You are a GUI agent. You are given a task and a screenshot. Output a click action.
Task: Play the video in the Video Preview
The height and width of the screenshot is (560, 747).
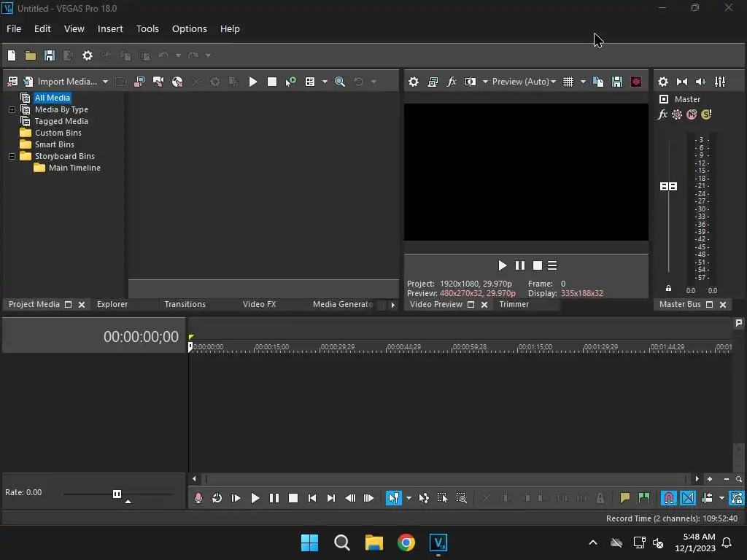(502, 265)
